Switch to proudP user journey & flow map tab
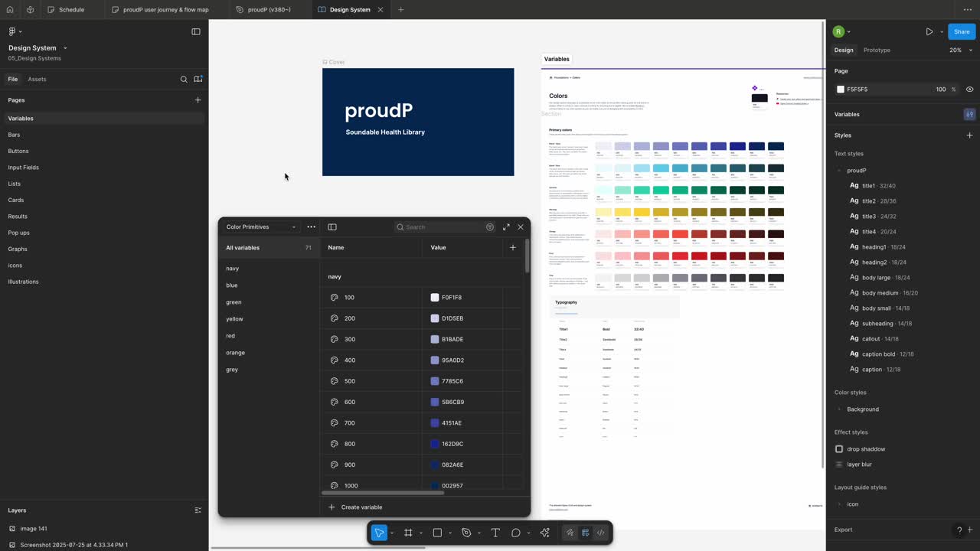980x551 pixels. [x=166, y=10]
